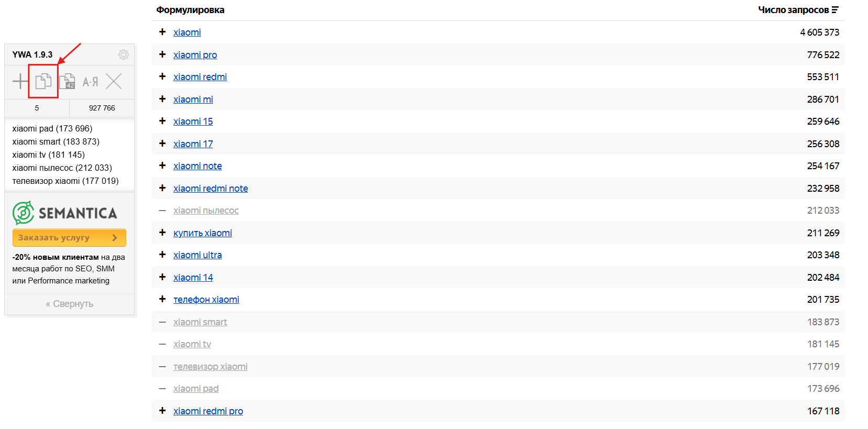The height and width of the screenshot is (429, 868).
Task: Sort collected phrases alphabetically with А-Я
Action: [x=90, y=82]
